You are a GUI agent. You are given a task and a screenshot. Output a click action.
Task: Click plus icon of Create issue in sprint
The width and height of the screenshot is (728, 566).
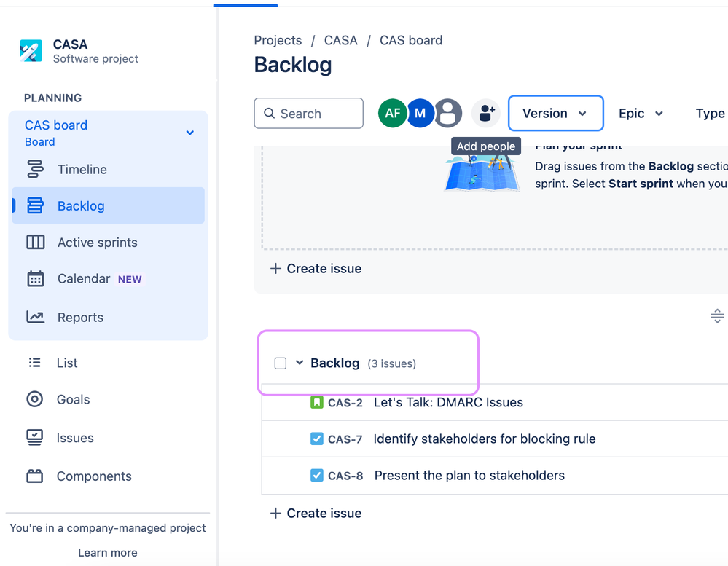(275, 269)
